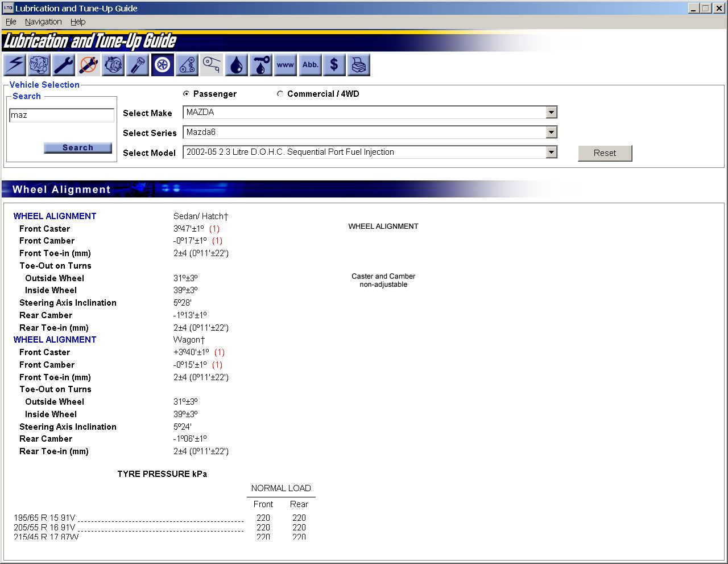Click the MAZDA make field text
728x564 pixels.
point(200,112)
